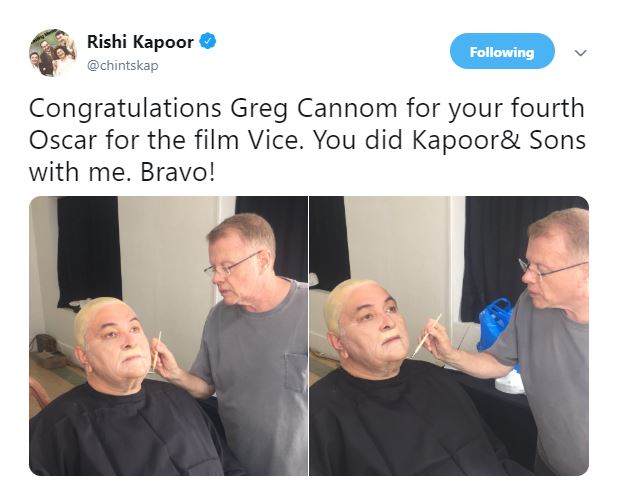Open Rishi Kapoor's profile picture

tap(53, 53)
